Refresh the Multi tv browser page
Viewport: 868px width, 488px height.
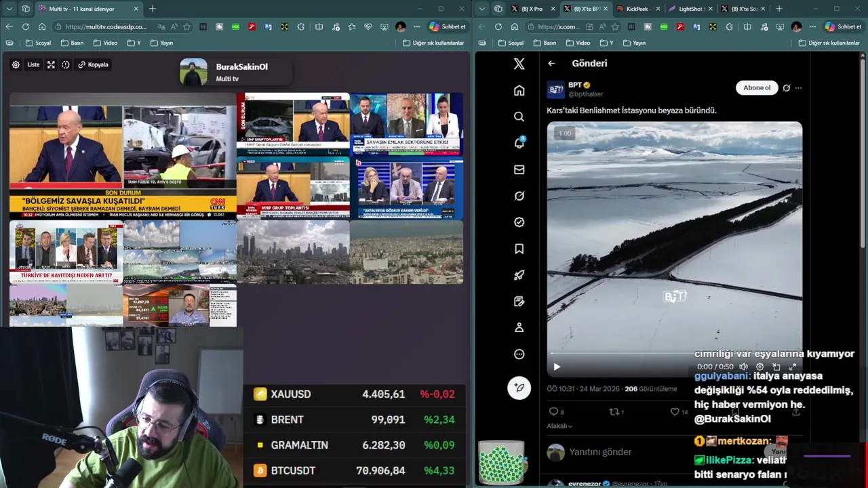point(25,26)
